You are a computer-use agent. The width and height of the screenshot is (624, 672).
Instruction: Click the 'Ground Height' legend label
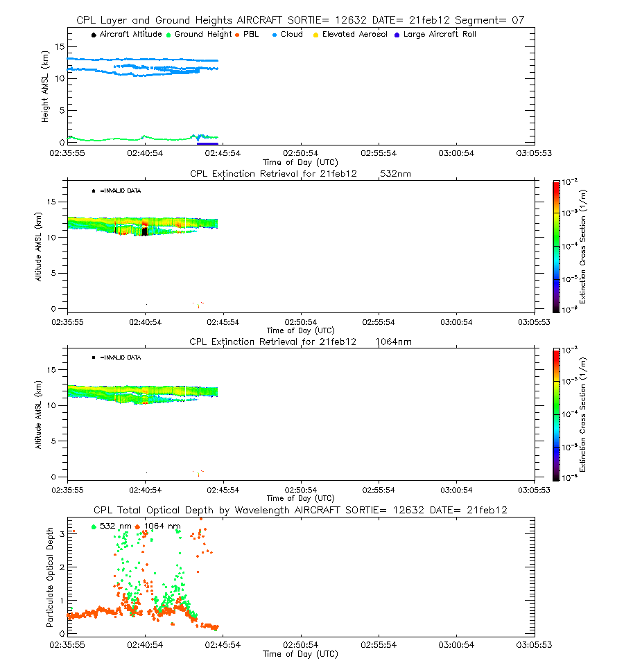tap(203, 34)
